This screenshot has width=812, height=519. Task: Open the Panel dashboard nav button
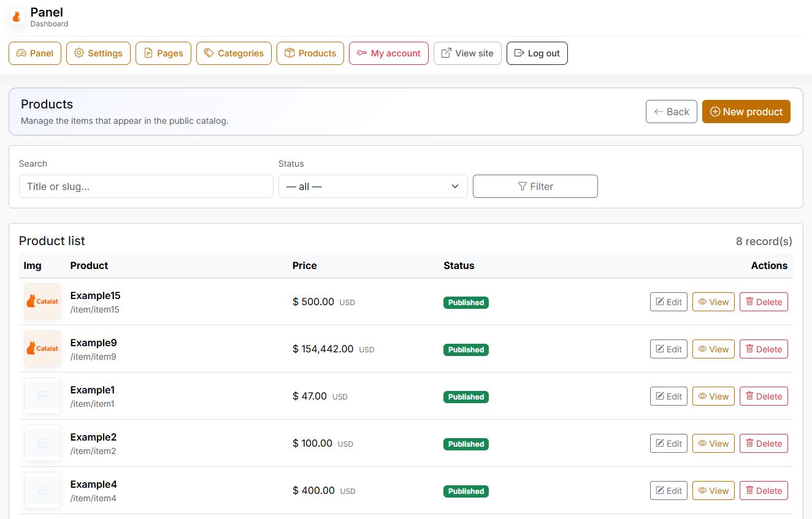tap(35, 53)
